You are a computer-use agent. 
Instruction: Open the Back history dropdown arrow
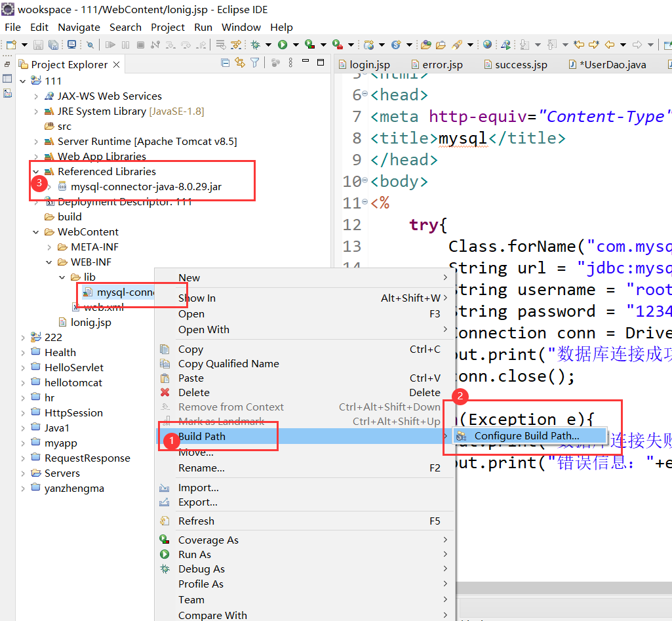[623, 45]
